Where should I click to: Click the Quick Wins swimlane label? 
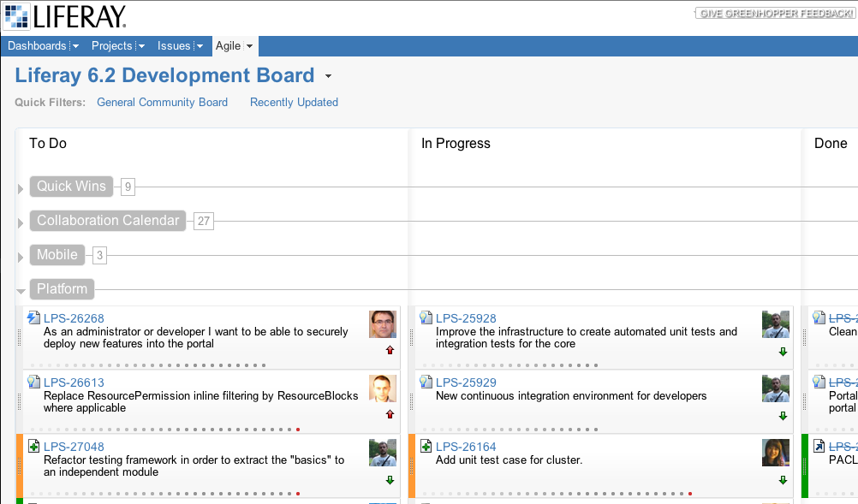[71, 187]
